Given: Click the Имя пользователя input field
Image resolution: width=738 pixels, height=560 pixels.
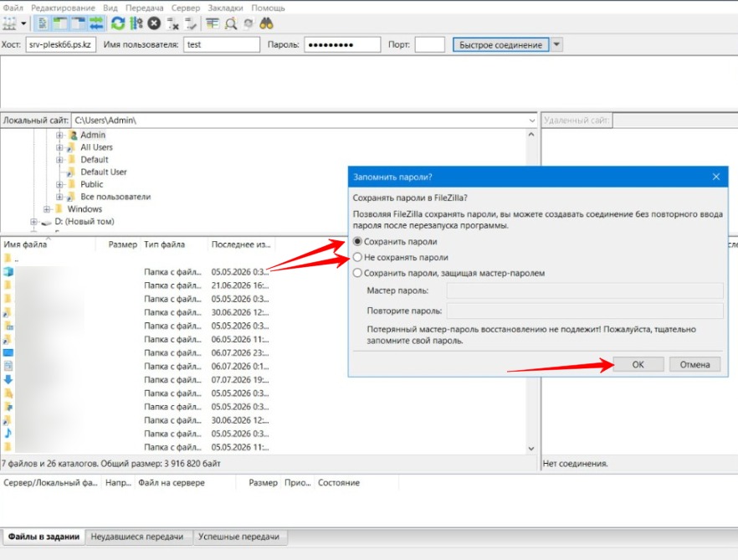Looking at the screenshot, I should pos(221,44).
